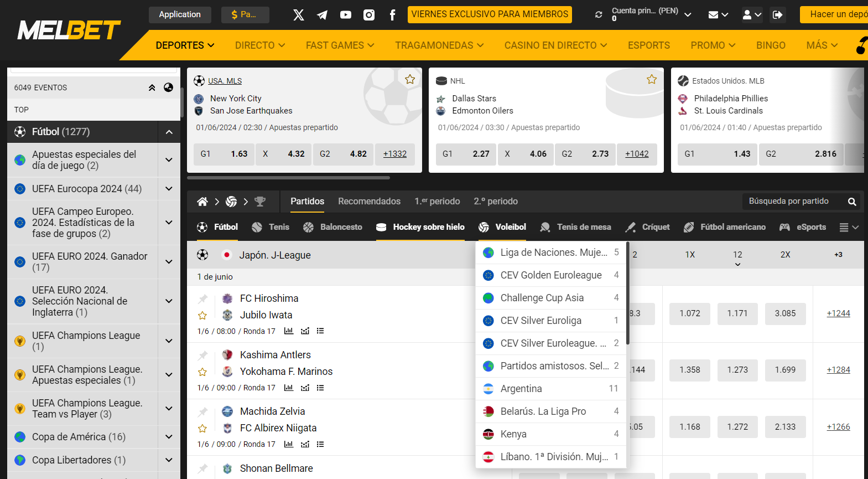
Task: Open graph icon for Machida Zelvia match
Action: tap(305, 444)
